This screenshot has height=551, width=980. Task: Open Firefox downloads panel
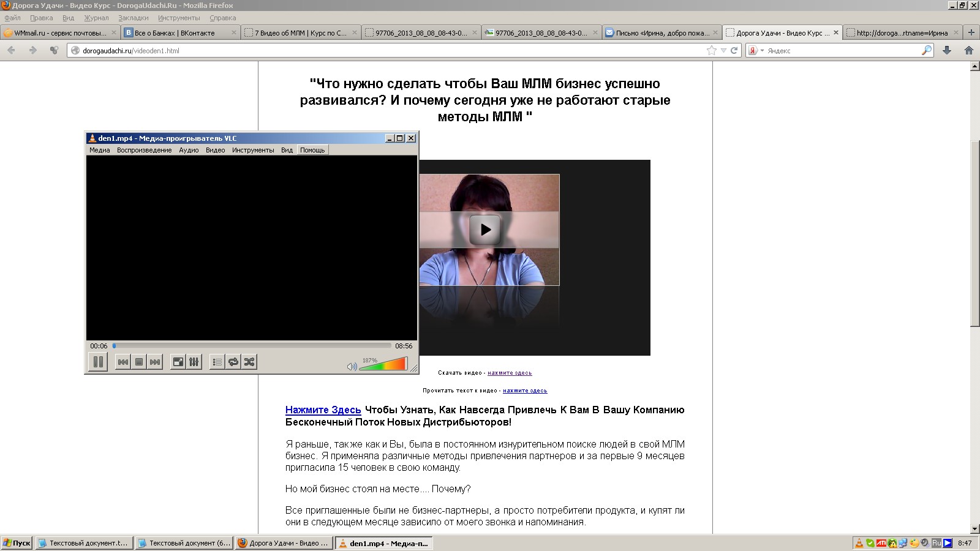click(947, 50)
